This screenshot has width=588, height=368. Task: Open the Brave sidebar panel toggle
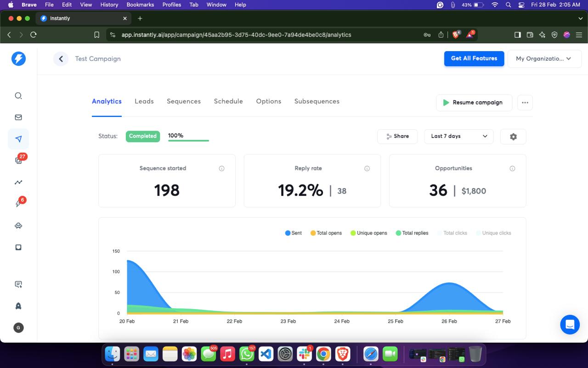pyautogui.click(x=517, y=34)
